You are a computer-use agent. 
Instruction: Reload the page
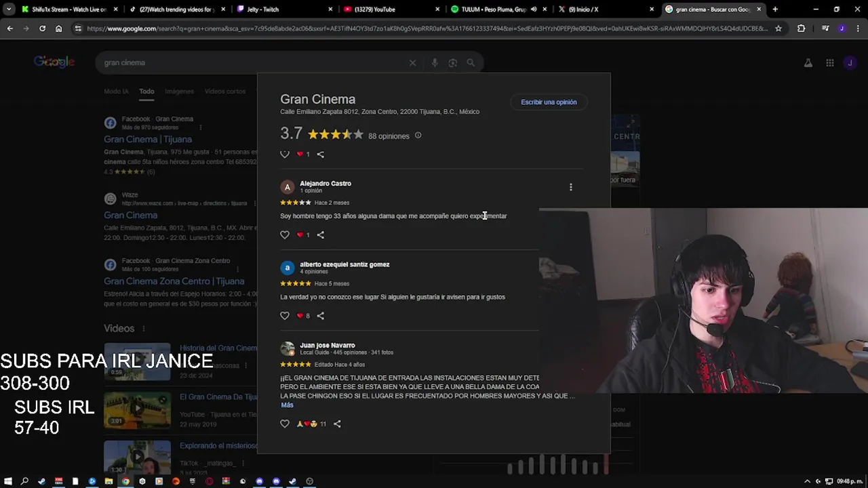click(x=42, y=28)
